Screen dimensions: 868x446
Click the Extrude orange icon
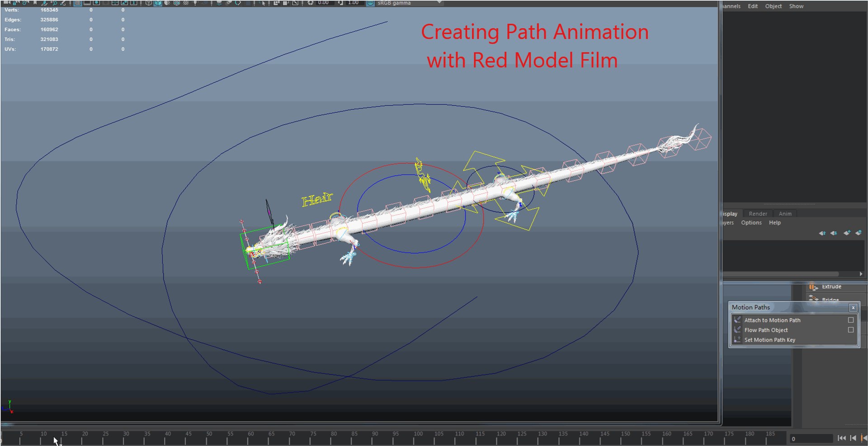pyautogui.click(x=813, y=286)
